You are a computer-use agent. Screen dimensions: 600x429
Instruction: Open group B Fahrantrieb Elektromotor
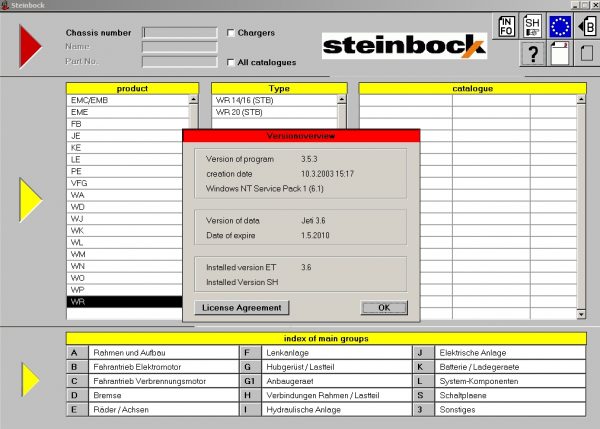coord(152,367)
